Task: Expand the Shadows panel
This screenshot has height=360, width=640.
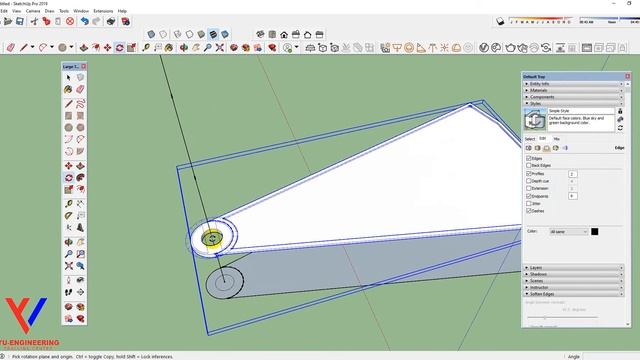Action: 573,274
